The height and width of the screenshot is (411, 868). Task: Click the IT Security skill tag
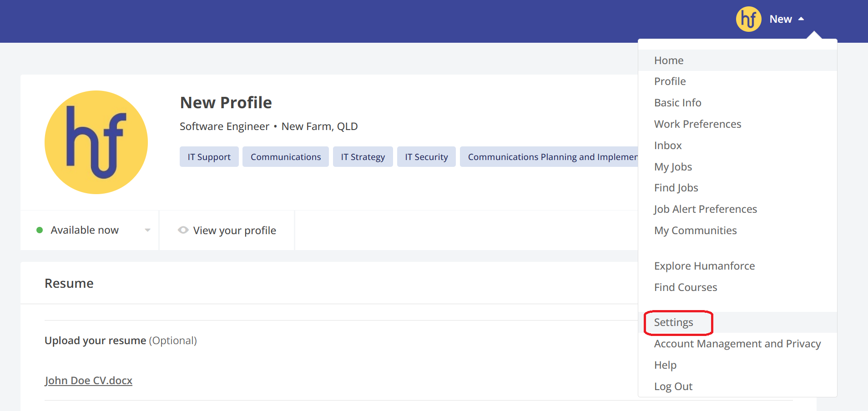[x=426, y=157]
